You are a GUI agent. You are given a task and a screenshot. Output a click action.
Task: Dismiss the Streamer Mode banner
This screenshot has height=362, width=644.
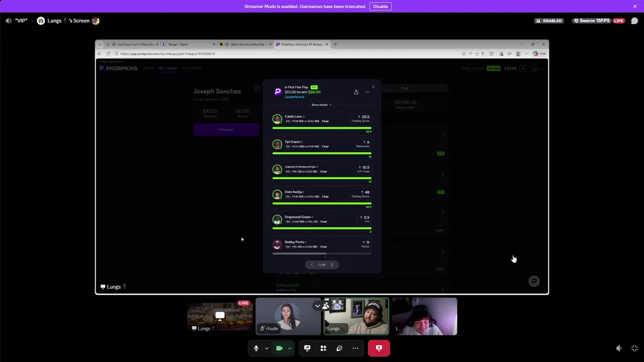coord(635,7)
